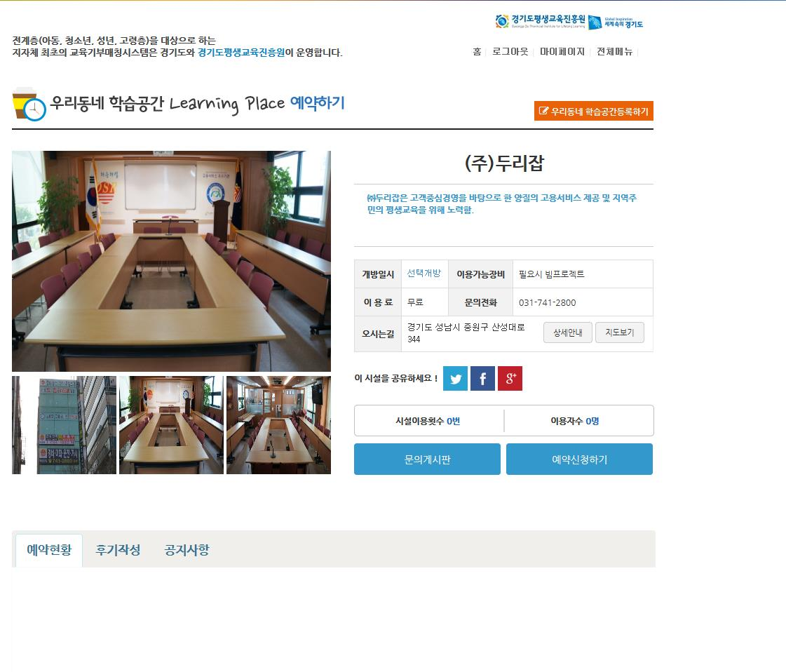The height and width of the screenshot is (672, 786).
Task: Select the 예약현황 tab
Action: click(x=49, y=550)
